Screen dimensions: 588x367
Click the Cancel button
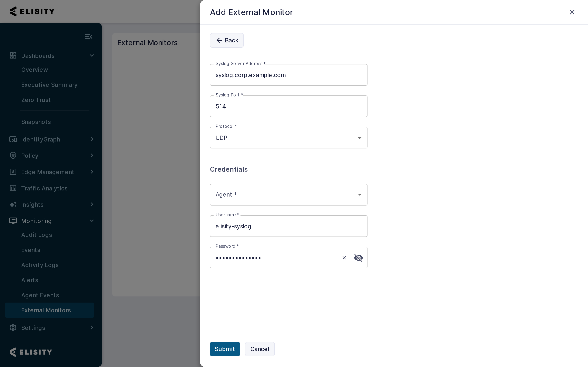[259, 349]
